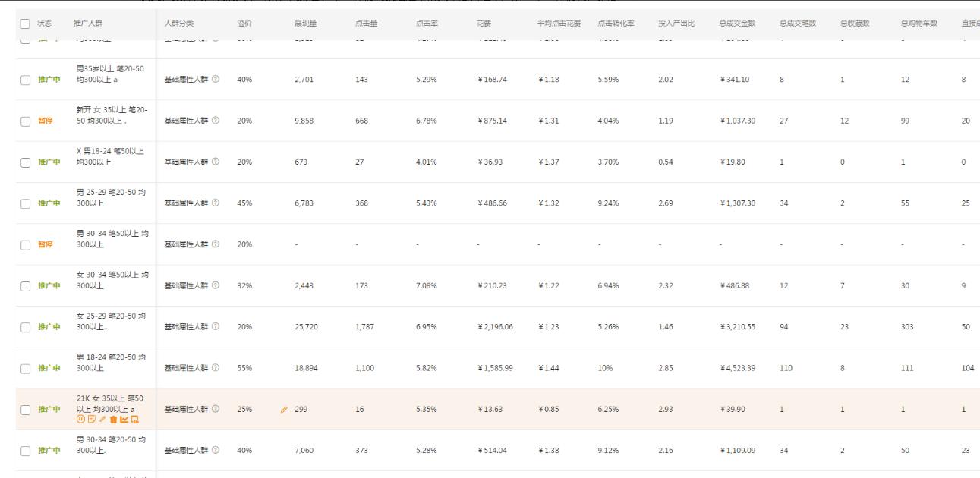The width and height of the screenshot is (980, 478).
Task: Click the help icon in the "女 25-29 笔20-50" row
Action: (x=216, y=327)
